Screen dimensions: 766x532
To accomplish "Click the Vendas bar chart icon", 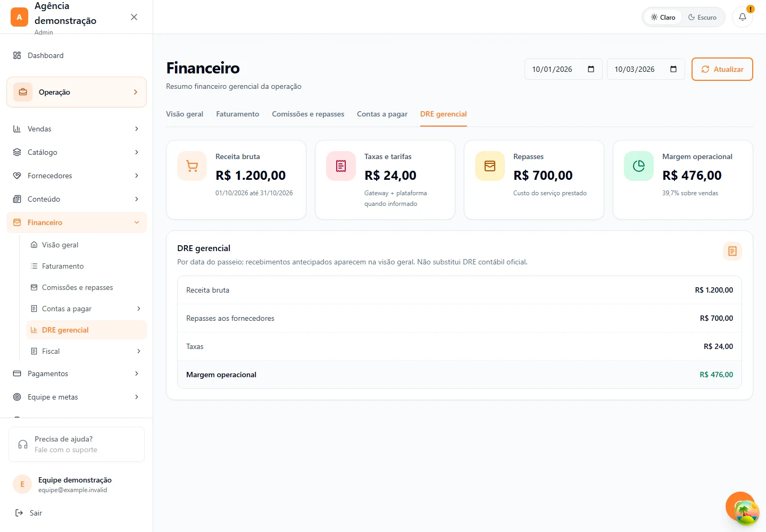I will tap(17, 129).
